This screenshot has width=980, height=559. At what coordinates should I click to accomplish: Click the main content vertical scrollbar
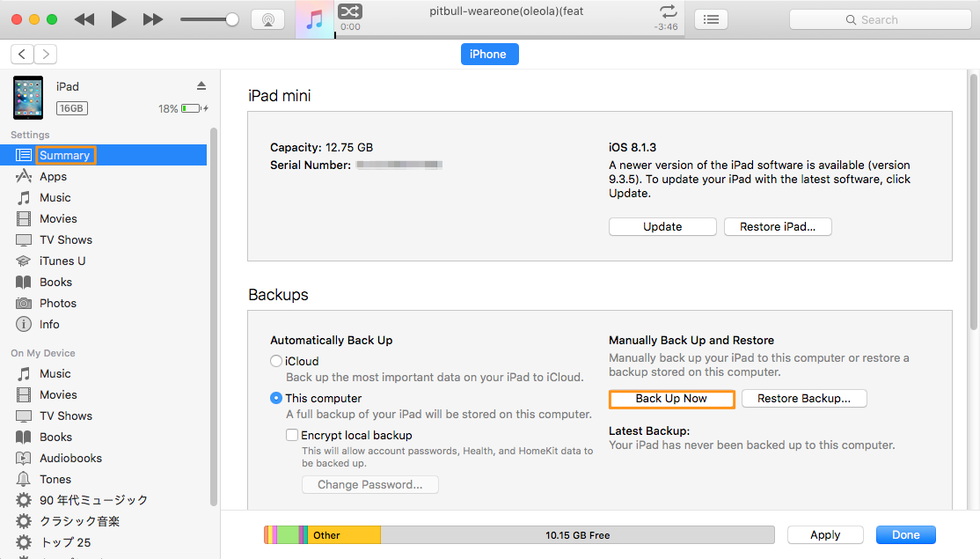(973, 202)
